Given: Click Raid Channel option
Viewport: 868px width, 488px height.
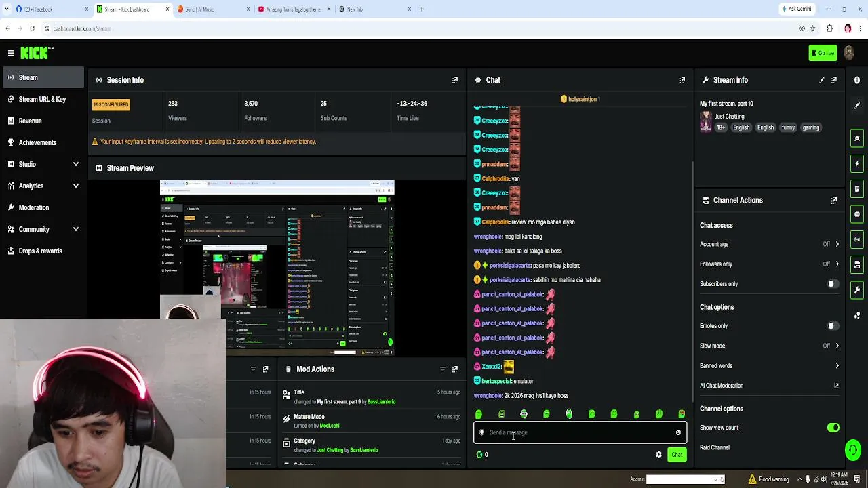Looking at the screenshot, I should tap(715, 447).
